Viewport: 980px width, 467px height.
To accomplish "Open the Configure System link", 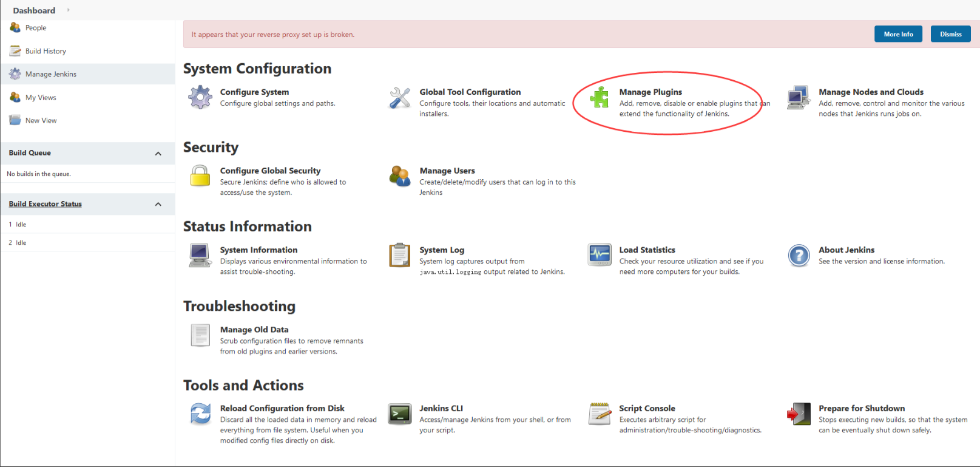I will (x=254, y=92).
